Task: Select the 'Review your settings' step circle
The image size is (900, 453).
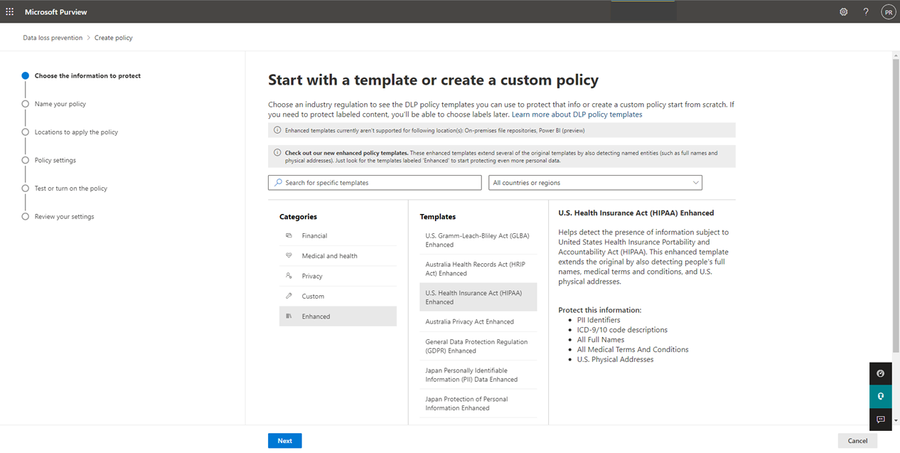Action: [23, 216]
